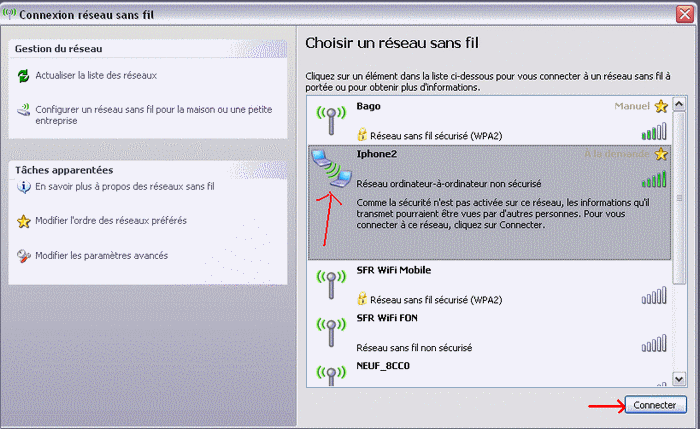Open Configurer un réseau sans fil link

154,115
